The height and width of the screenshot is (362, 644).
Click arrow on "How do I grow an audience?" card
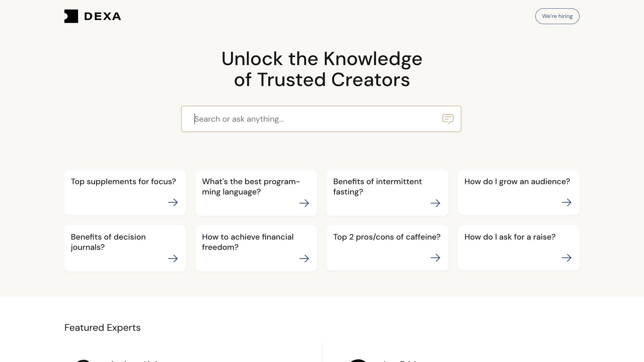[x=567, y=202]
